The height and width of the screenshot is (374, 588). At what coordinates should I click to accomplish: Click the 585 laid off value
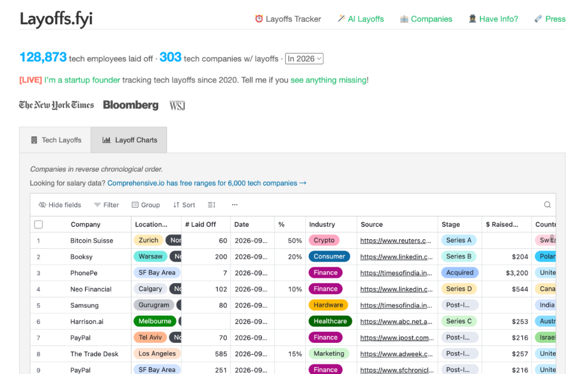(x=221, y=354)
